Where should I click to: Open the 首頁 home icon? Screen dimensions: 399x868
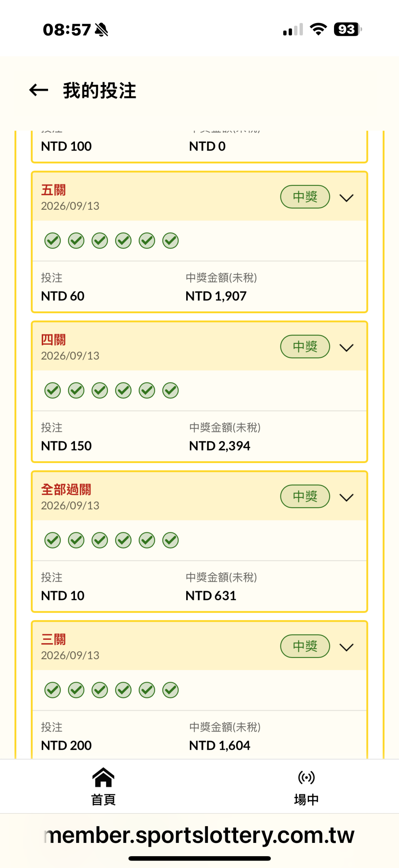coord(103,777)
